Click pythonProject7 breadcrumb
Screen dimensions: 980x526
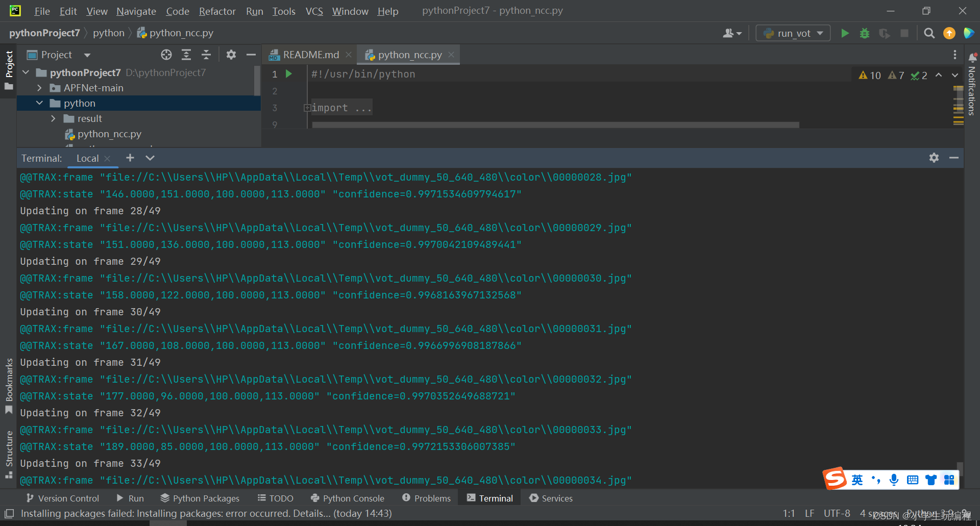click(44, 33)
